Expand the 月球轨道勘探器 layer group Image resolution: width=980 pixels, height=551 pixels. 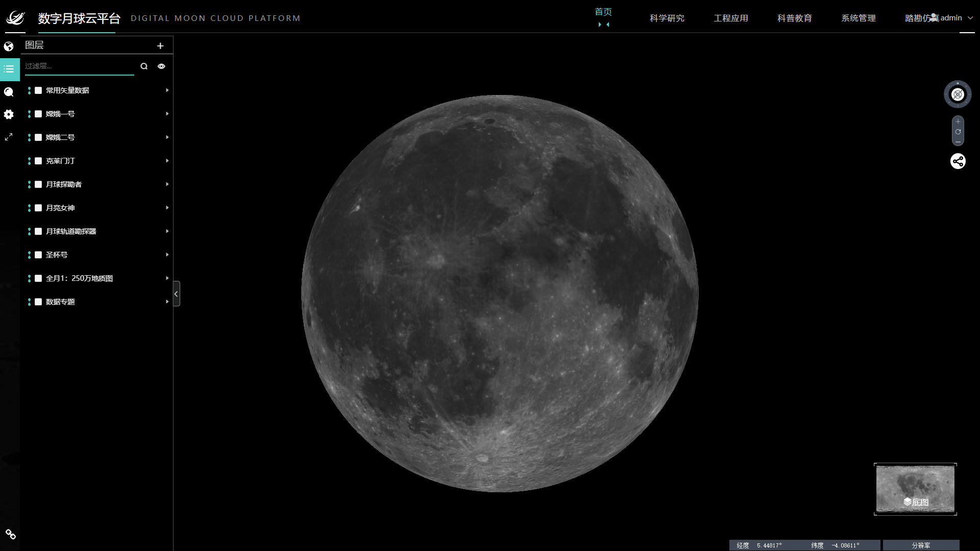(x=167, y=231)
